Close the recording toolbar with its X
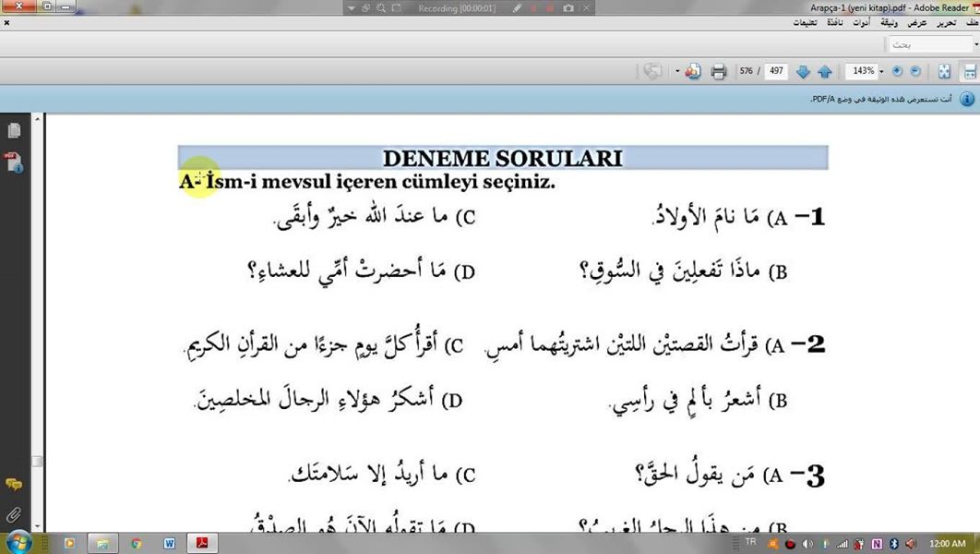This screenshot has height=554, width=980. pos(586,8)
